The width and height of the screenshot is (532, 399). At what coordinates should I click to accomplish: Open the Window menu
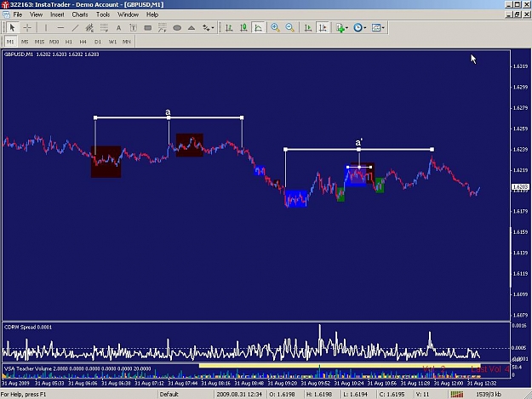click(x=128, y=14)
